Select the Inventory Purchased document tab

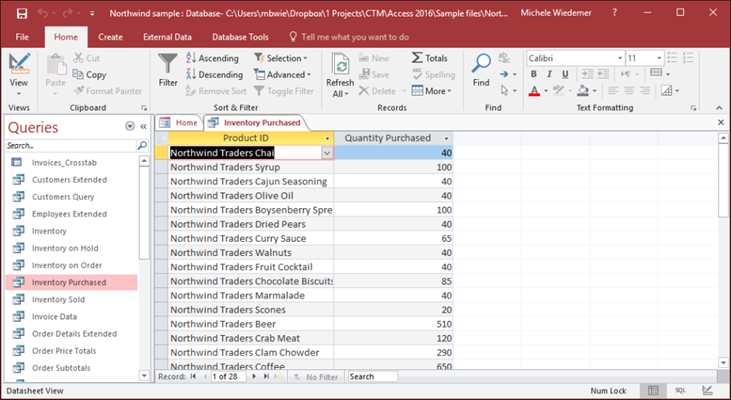(x=255, y=123)
